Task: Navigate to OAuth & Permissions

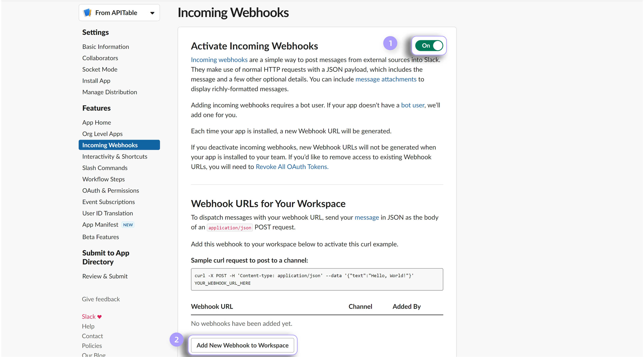Action: coord(110,190)
